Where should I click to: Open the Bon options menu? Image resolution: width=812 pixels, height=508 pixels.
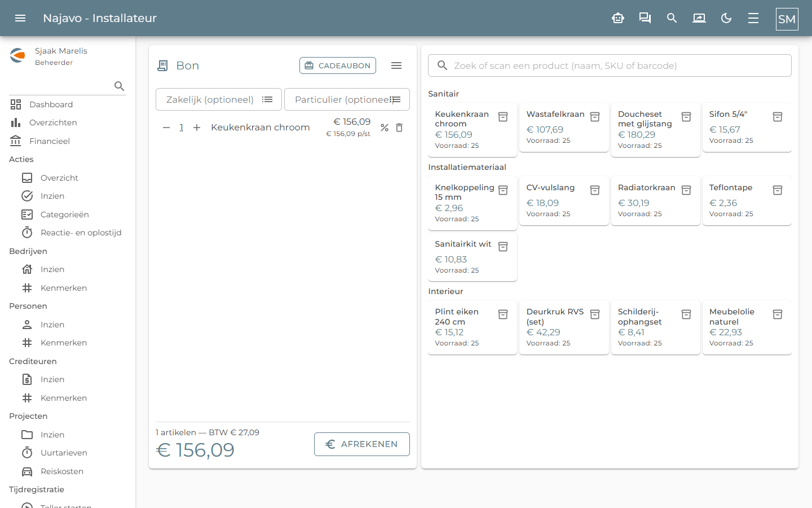click(x=396, y=65)
